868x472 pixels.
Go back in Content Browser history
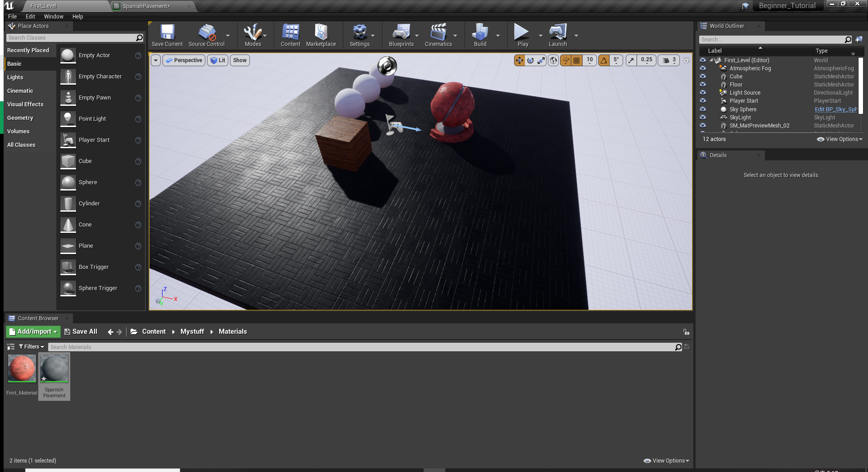110,332
